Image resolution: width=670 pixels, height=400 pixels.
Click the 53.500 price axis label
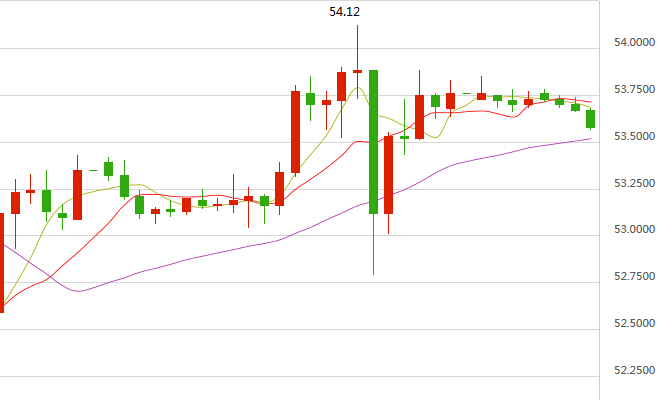tap(636, 137)
